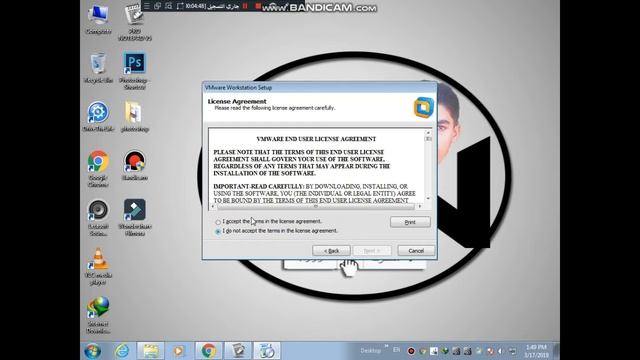Open Recycle Bin desktop icon

98,68
